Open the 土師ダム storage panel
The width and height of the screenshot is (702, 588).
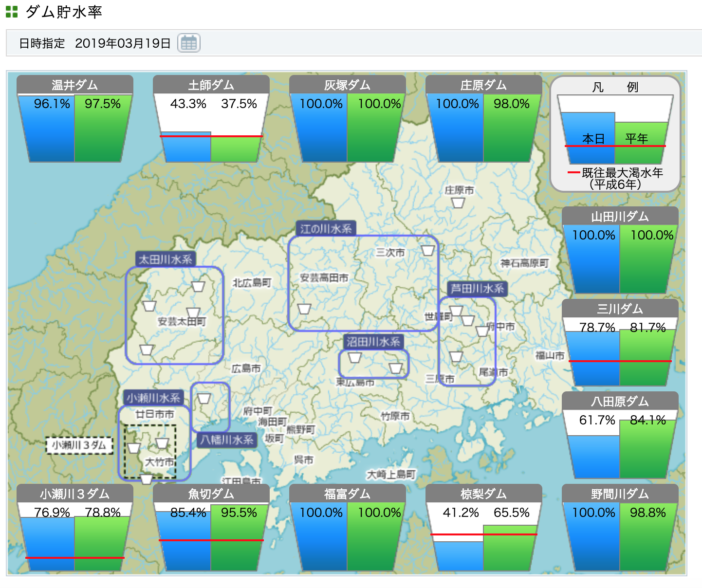pyautogui.click(x=211, y=119)
